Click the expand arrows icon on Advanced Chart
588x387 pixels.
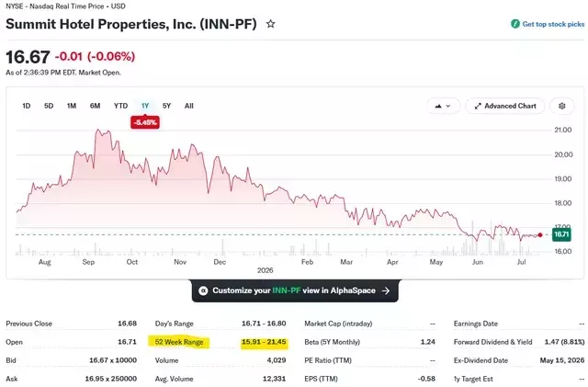(x=478, y=107)
